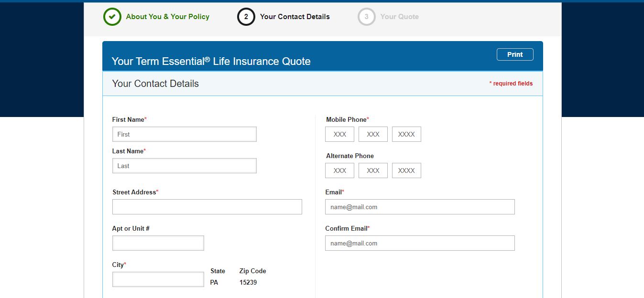The height and width of the screenshot is (298, 644).
Task: Click the Confirm Email label
Action: 347,228
